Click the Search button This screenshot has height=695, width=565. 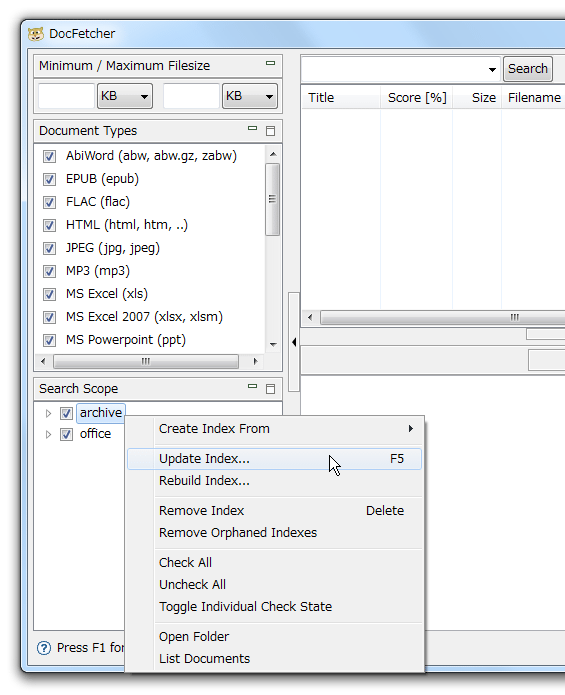point(528,69)
